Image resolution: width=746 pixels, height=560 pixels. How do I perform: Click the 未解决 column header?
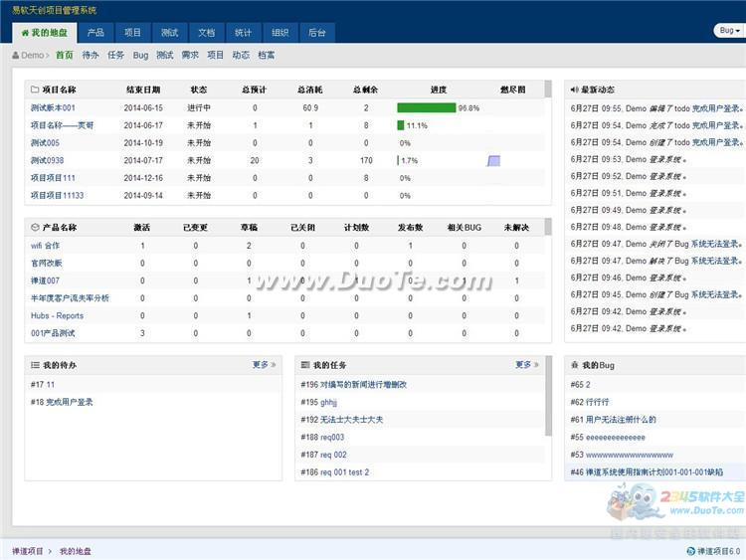516,228
